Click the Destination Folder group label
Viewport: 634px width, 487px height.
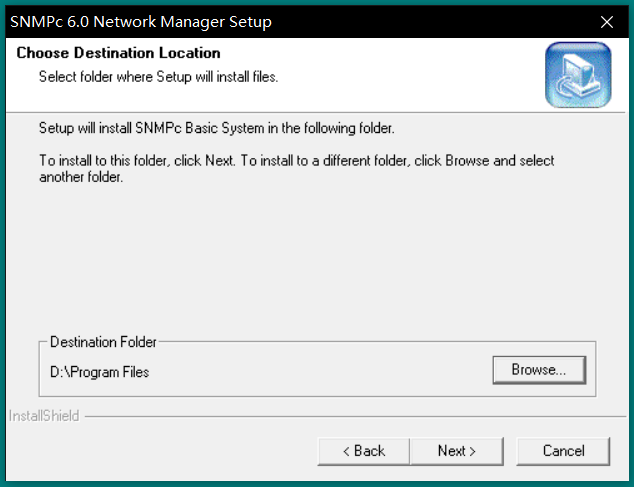103,342
